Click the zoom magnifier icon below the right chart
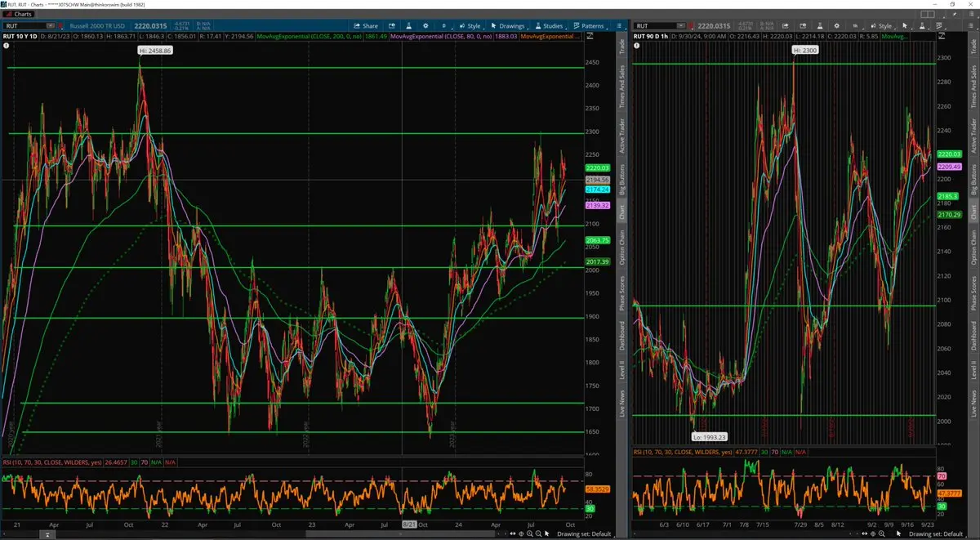Viewport: 980px width, 540px height. point(881,533)
